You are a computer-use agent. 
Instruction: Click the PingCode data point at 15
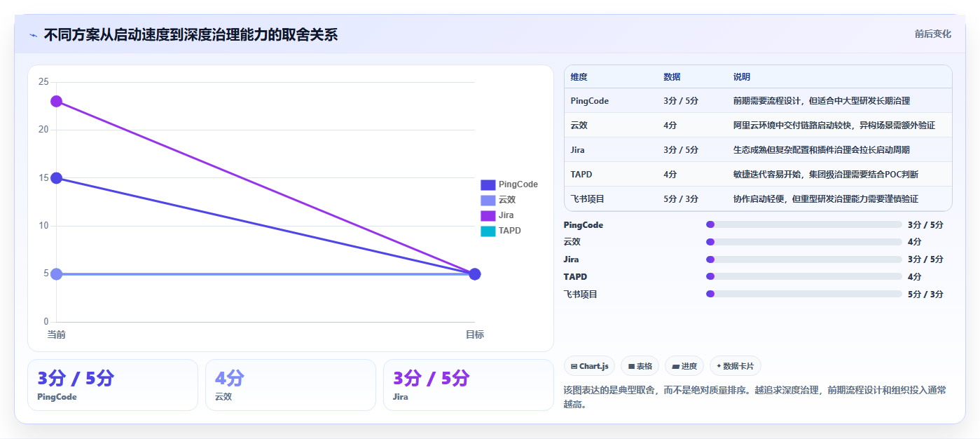(x=57, y=178)
